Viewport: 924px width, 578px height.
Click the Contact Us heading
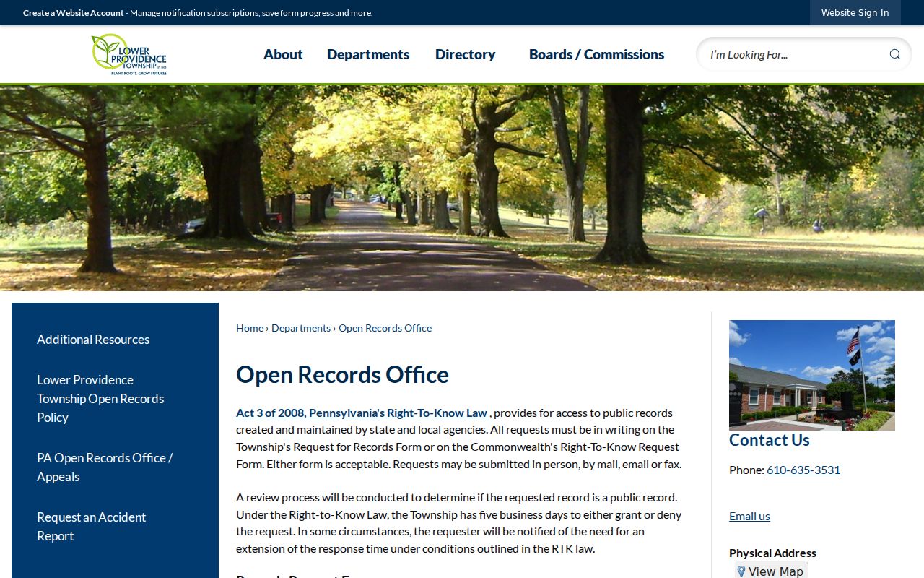770,440
